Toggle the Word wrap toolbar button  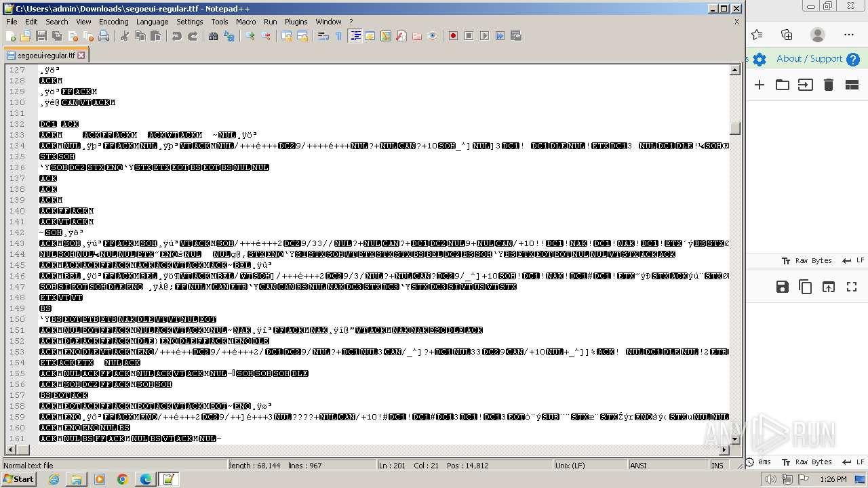pos(323,36)
